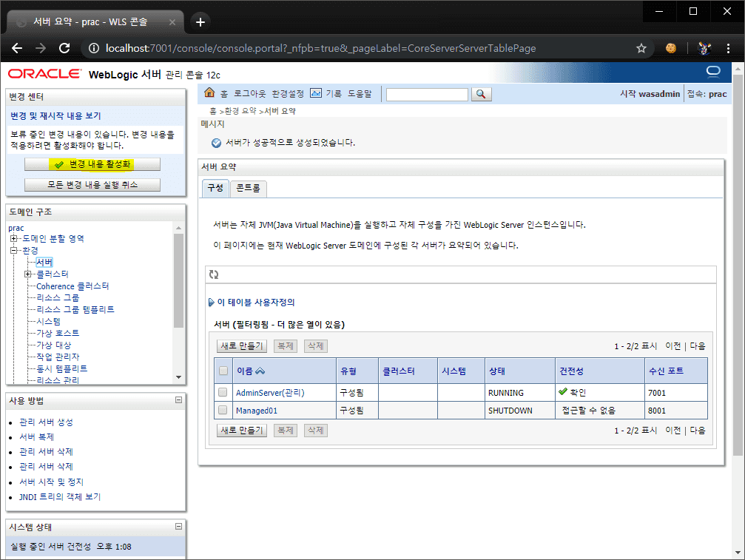
Task: Click lower 새로 만들기 button
Action: pos(242,431)
